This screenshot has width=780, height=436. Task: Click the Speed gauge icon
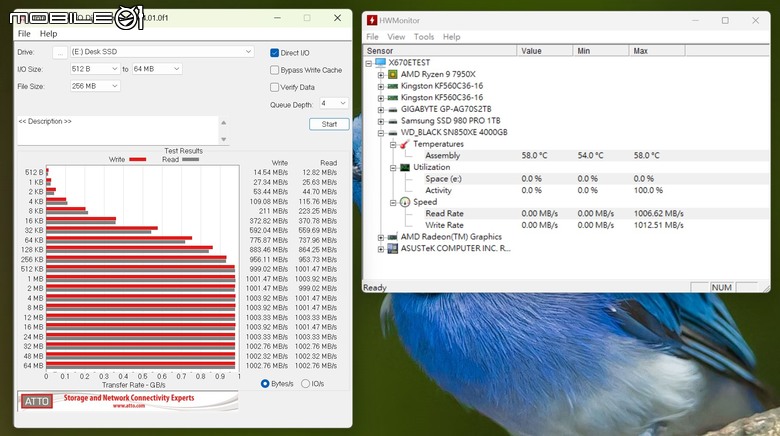405,202
